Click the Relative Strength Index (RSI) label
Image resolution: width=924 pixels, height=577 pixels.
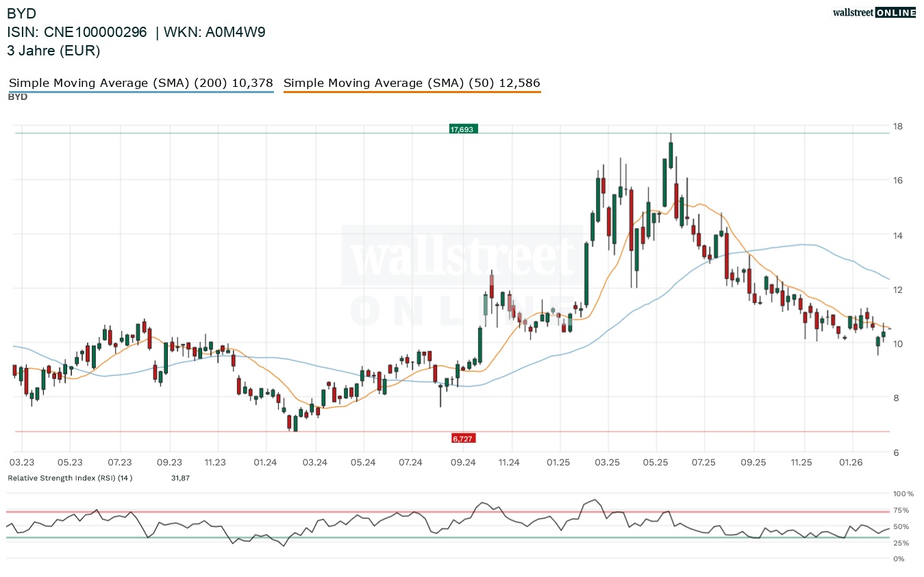tap(70, 478)
